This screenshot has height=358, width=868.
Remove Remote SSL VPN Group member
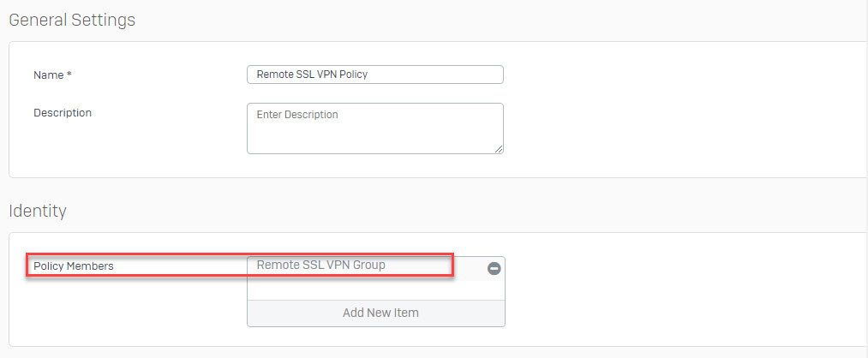pyautogui.click(x=494, y=268)
